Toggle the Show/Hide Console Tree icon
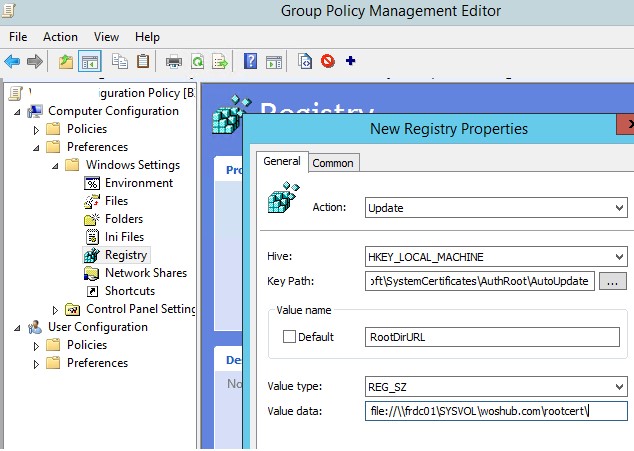The image size is (634, 451). coord(89,62)
